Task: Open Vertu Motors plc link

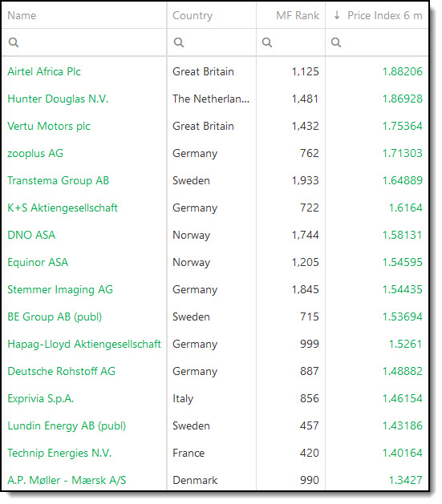Action: tap(49, 126)
